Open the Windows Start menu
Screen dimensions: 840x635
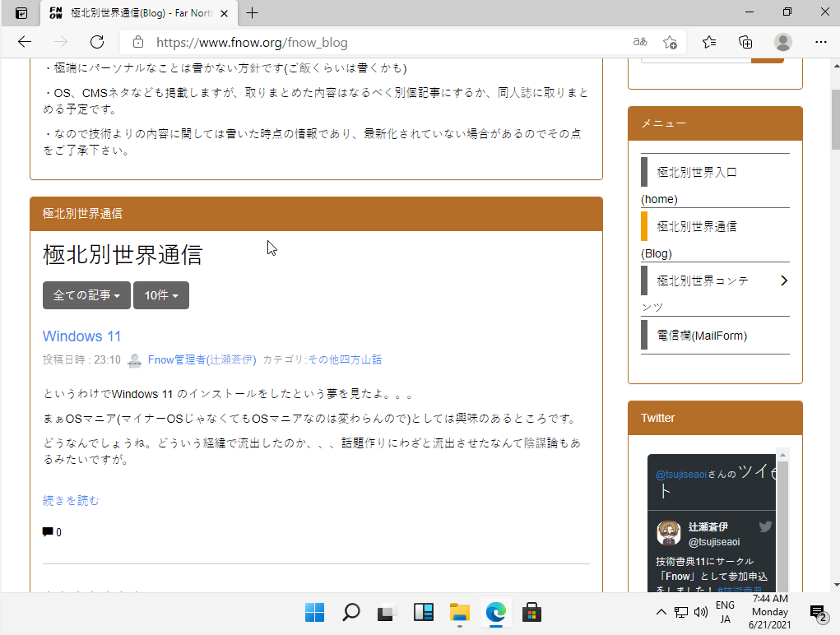pos(314,612)
